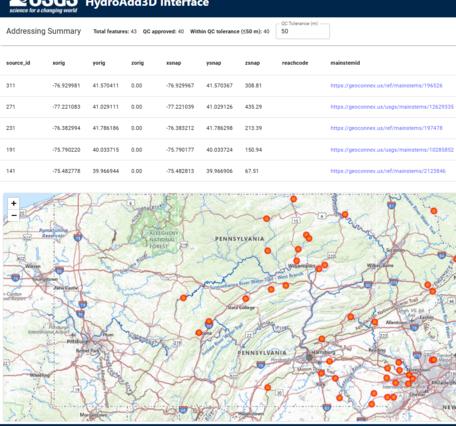This screenshot has height=426, width=456.
Task: Click the mainstemid column header
Action: [345, 63]
